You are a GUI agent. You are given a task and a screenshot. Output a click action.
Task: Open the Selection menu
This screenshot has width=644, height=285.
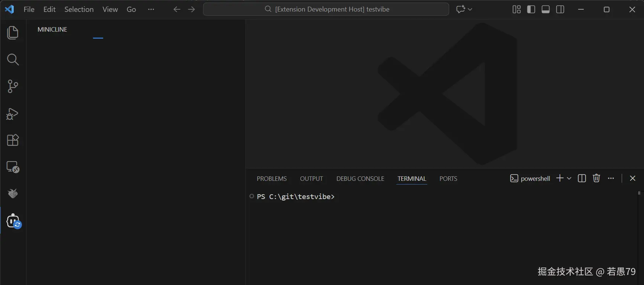click(79, 9)
